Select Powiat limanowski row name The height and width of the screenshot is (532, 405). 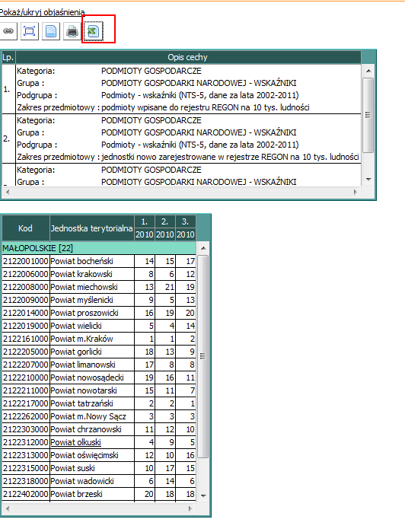tap(83, 365)
